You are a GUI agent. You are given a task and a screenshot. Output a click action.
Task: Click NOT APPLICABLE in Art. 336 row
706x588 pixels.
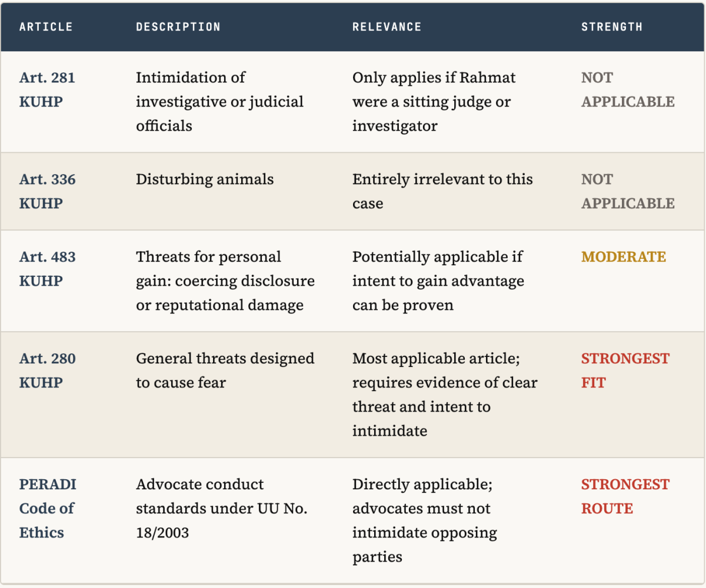pyautogui.click(x=628, y=191)
